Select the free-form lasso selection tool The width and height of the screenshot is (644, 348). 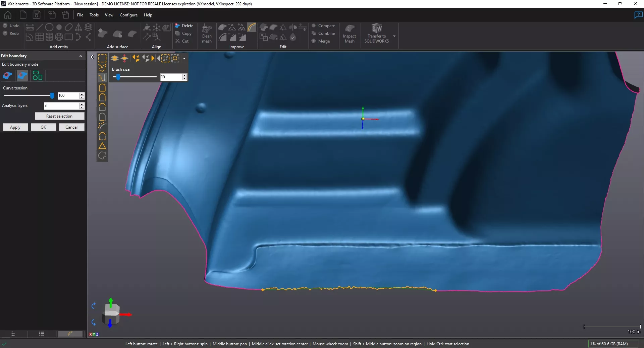tap(102, 68)
